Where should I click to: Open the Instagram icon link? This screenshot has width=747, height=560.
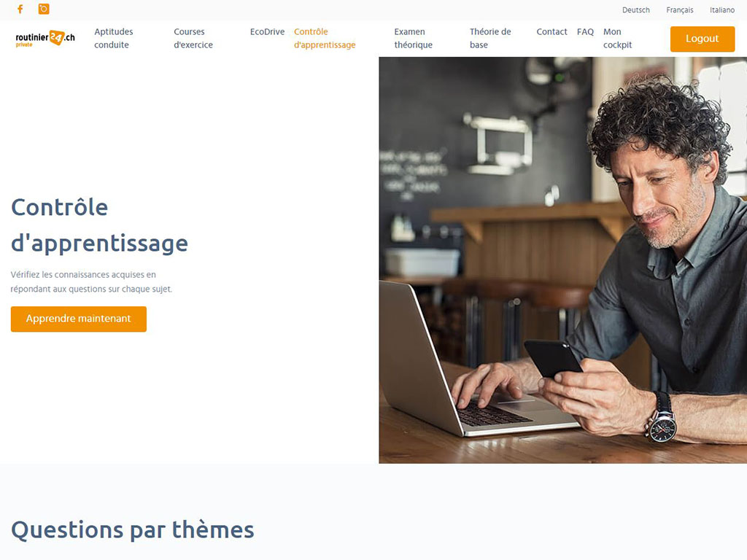[44, 9]
